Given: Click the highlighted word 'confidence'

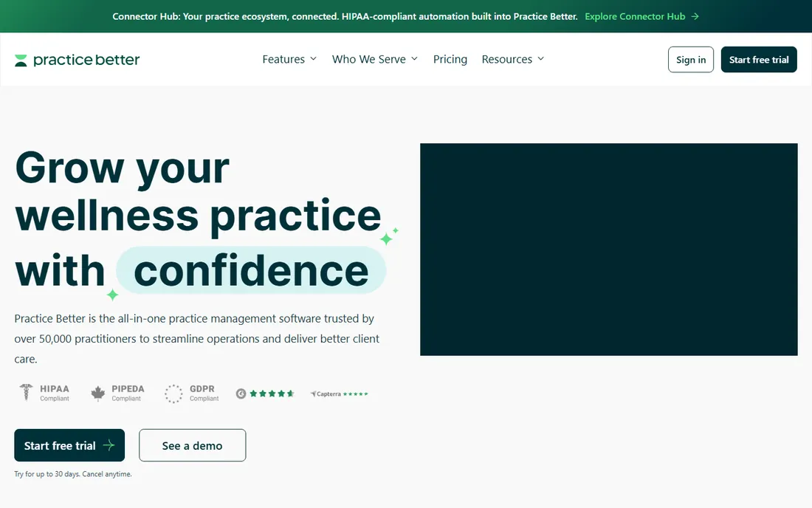Looking at the screenshot, I should tap(251, 270).
